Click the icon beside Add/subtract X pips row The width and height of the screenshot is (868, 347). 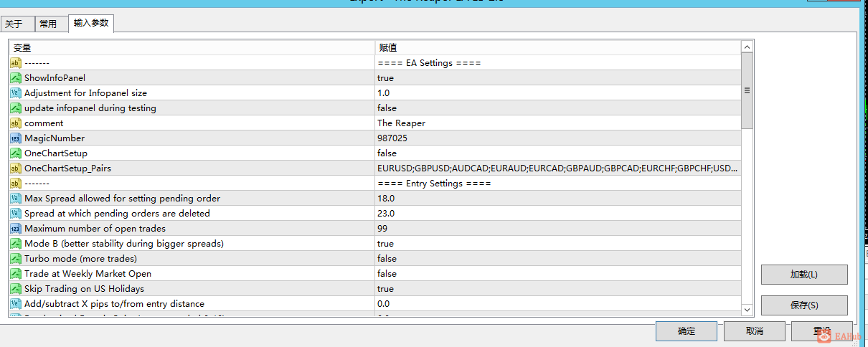(16, 303)
